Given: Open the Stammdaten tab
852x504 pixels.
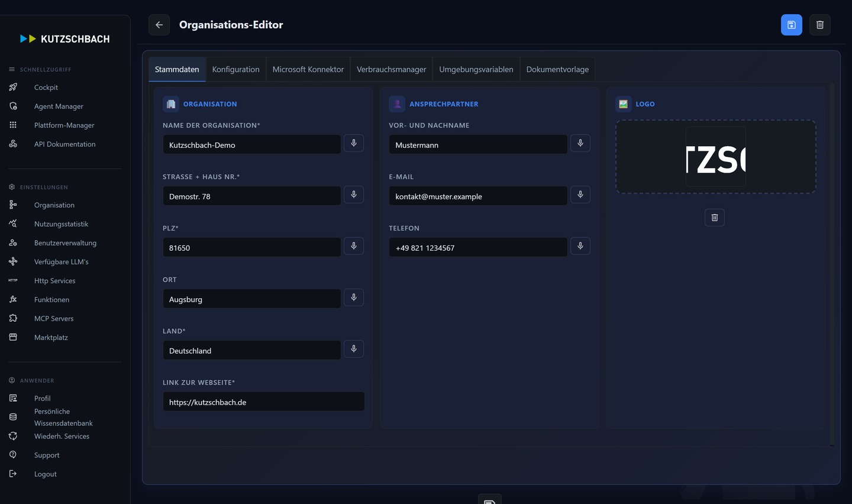Looking at the screenshot, I should (177, 69).
